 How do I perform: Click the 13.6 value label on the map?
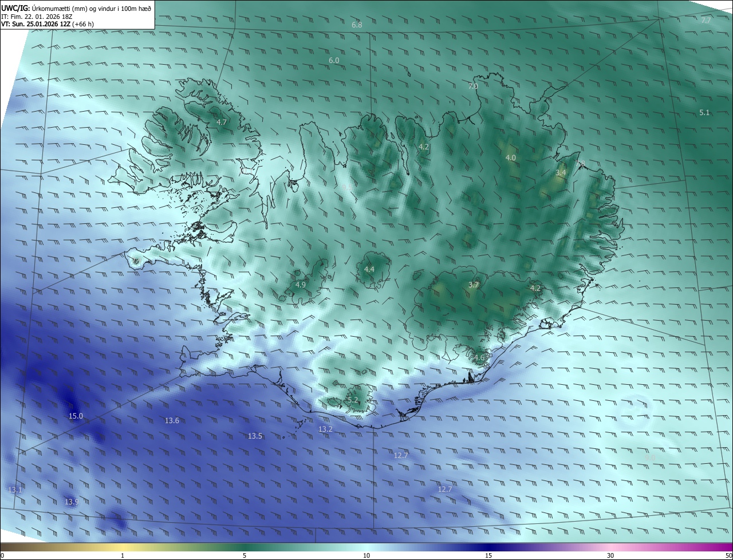pyautogui.click(x=172, y=420)
